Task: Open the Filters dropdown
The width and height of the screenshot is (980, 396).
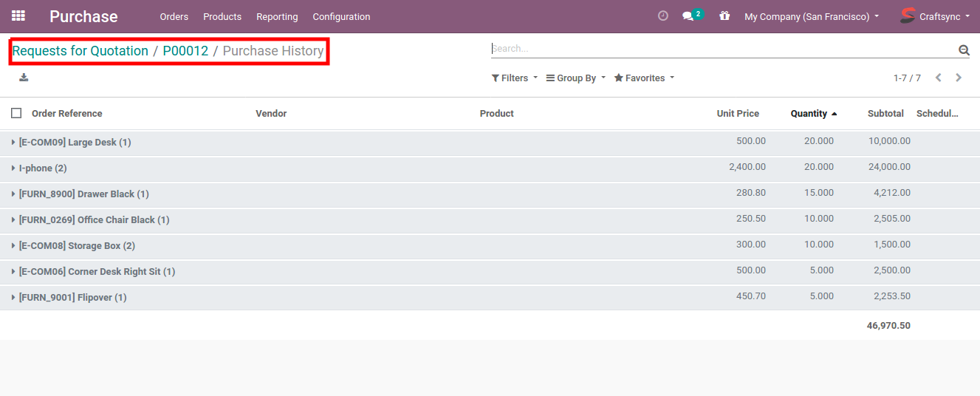Action: coord(514,78)
